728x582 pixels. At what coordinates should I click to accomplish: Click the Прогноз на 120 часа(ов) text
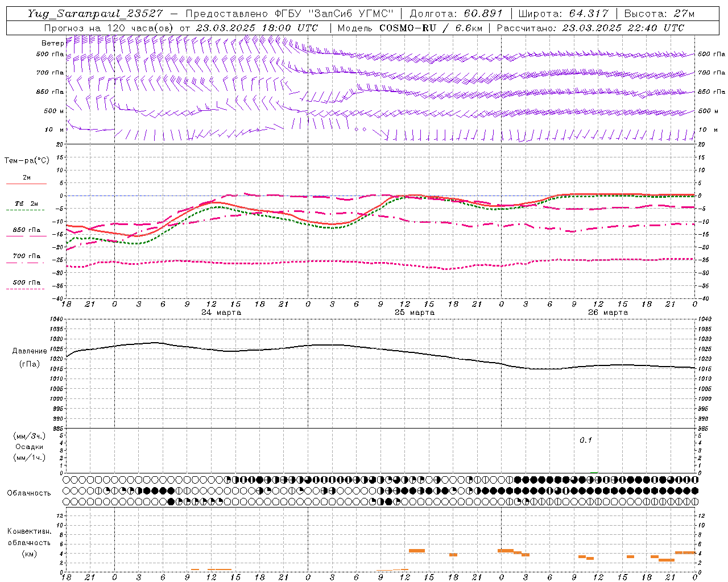point(109,28)
